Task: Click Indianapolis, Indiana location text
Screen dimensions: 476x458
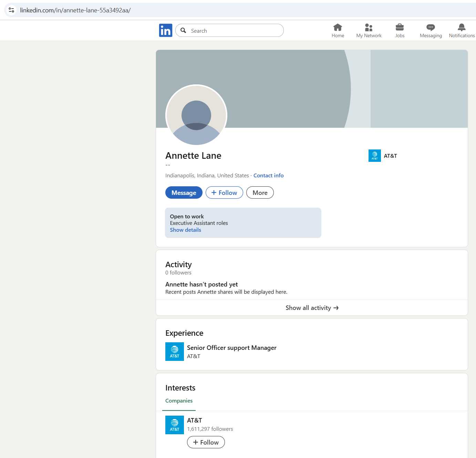Action: 207,175
